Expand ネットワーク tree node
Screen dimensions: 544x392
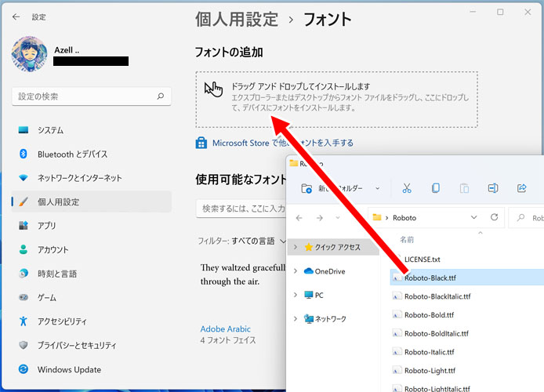point(296,318)
